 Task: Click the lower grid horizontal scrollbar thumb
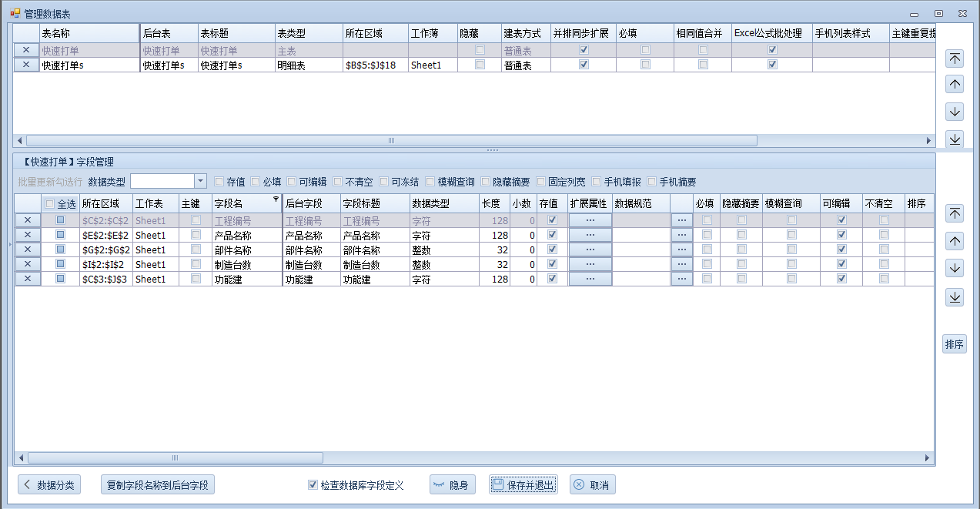176,458
